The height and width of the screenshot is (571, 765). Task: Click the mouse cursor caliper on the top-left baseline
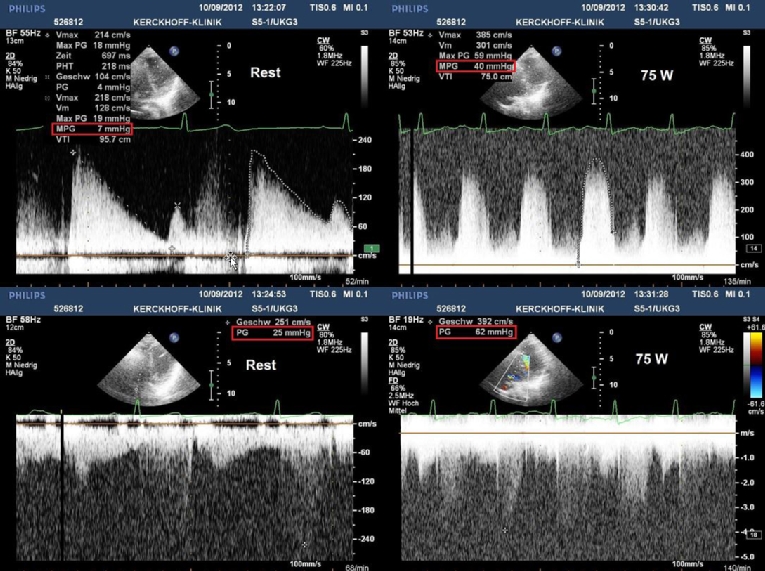click(234, 260)
